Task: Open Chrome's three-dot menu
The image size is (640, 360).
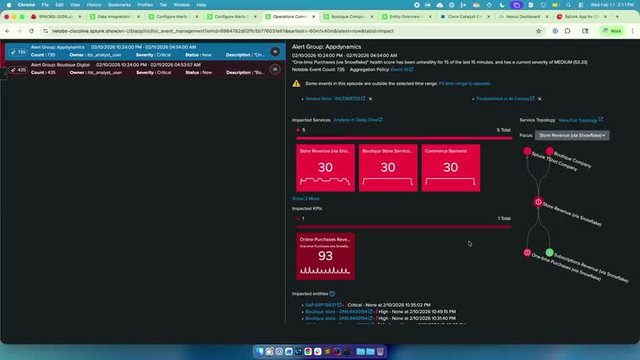Action: 633,31
